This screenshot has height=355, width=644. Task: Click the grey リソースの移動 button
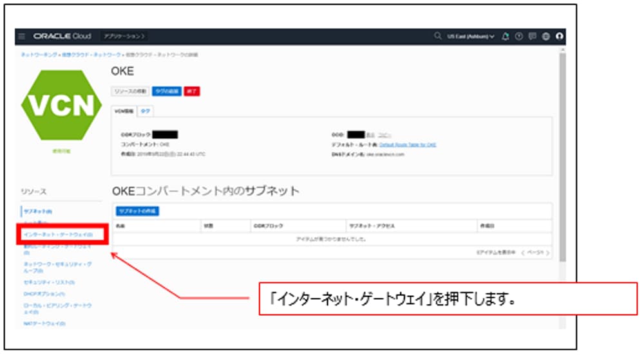[130, 91]
